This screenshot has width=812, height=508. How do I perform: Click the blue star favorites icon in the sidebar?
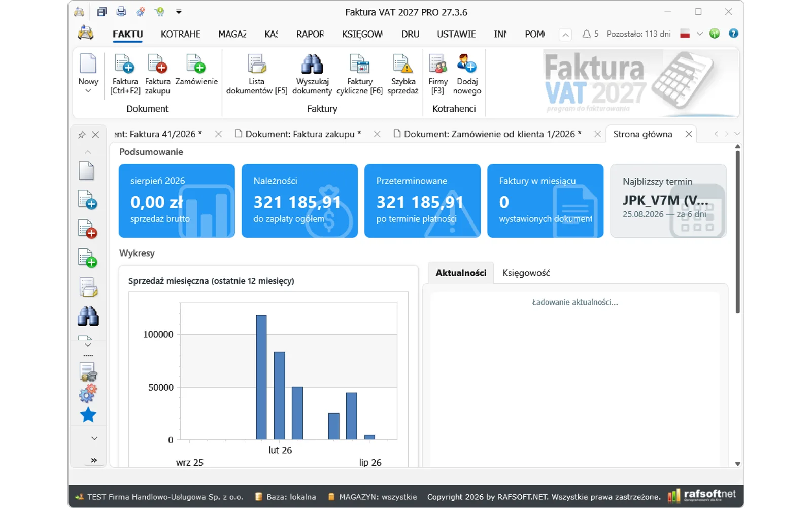pyautogui.click(x=88, y=415)
